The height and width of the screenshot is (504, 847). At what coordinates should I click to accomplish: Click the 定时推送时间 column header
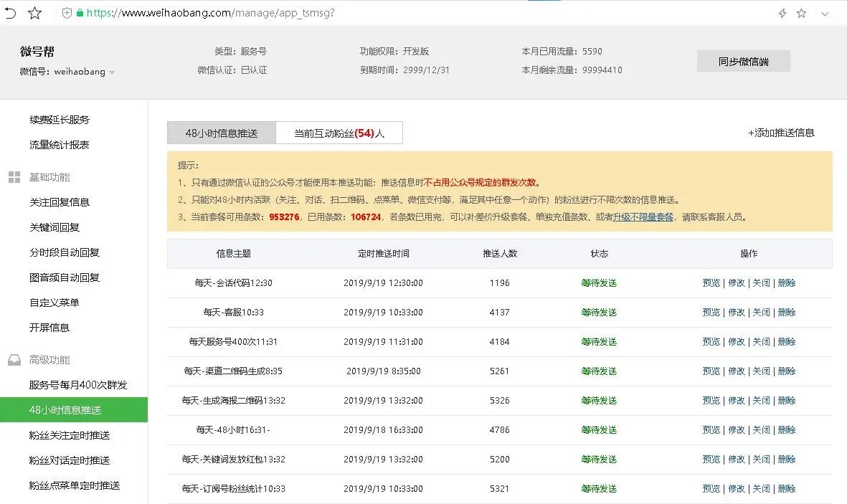[x=384, y=253]
